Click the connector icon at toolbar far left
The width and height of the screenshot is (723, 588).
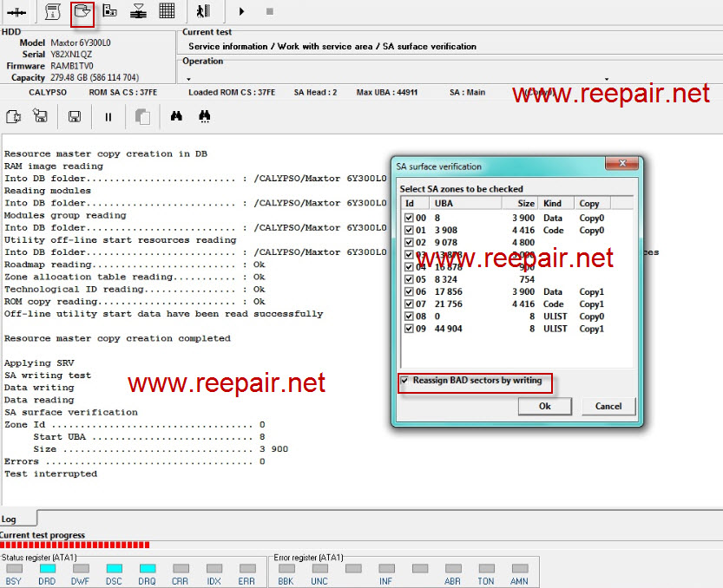(x=16, y=12)
